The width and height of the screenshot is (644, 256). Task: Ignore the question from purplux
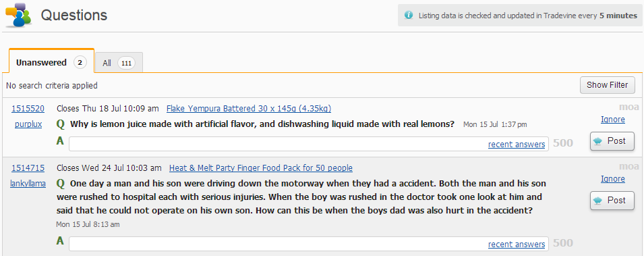pos(612,120)
